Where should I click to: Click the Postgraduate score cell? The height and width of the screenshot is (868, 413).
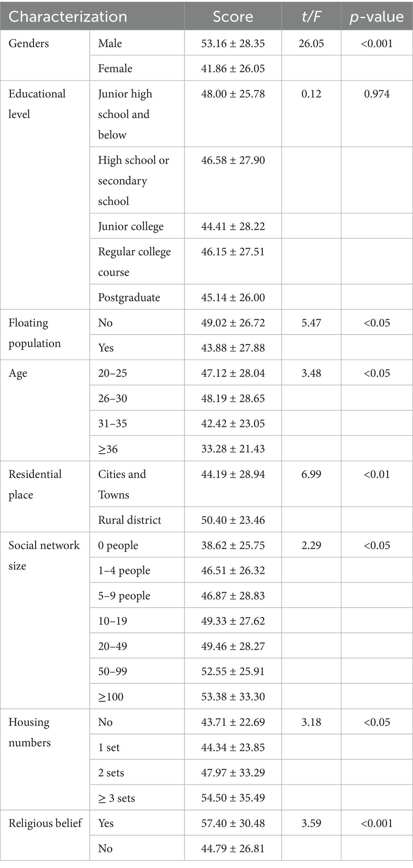[233, 298]
